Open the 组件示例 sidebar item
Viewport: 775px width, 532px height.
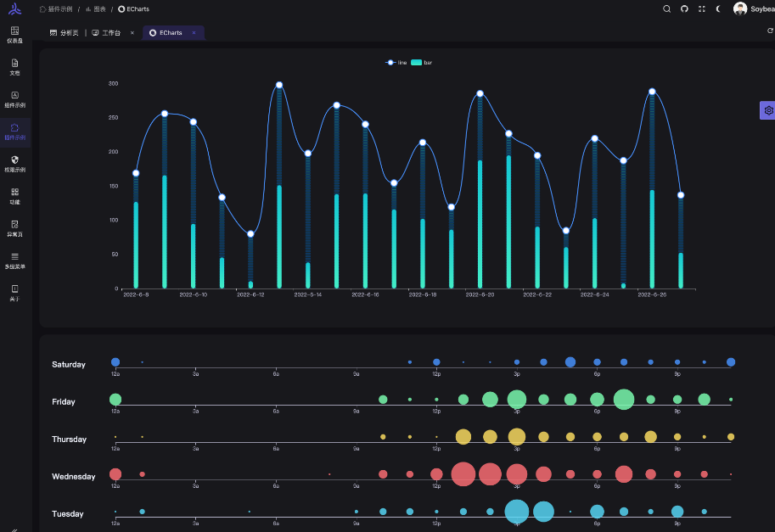pyautogui.click(x=14, y=99)
